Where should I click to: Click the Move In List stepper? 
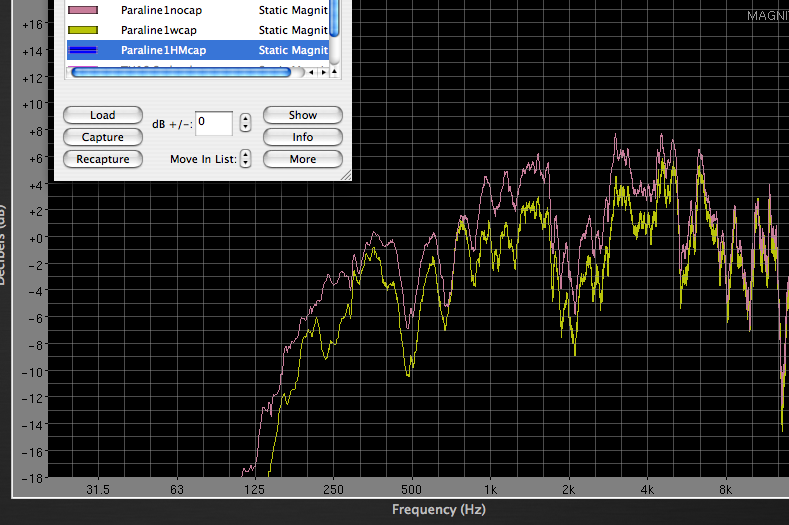tap(245, 159)
